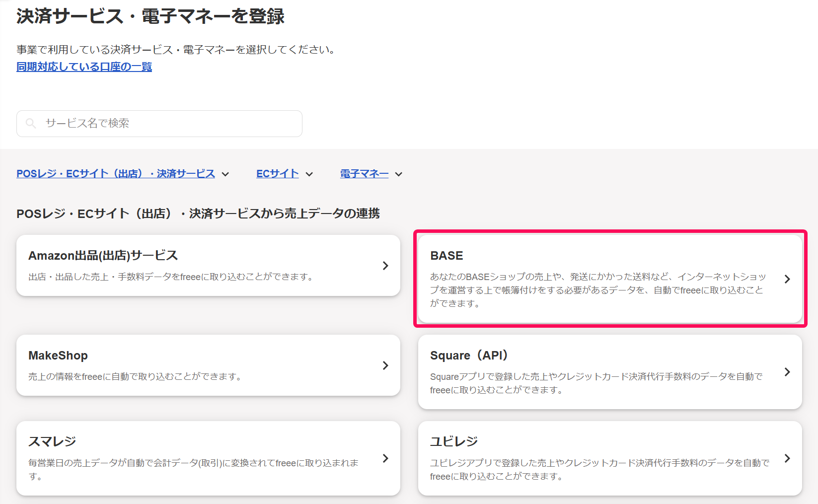This screenshot has width=818, height=504.
Task: Choose the スマレジ card title
Action: pyautogui.click(x=52, y=441)
